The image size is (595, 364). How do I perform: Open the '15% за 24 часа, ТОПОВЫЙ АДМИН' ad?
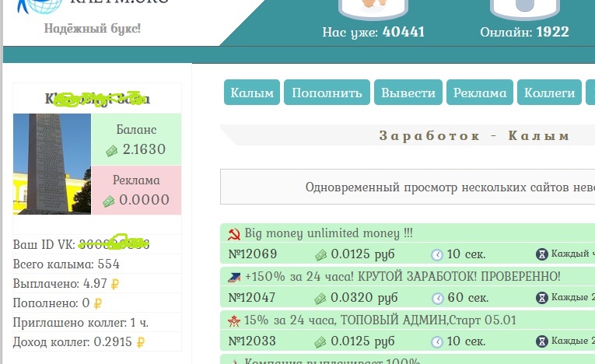(380, 320)
